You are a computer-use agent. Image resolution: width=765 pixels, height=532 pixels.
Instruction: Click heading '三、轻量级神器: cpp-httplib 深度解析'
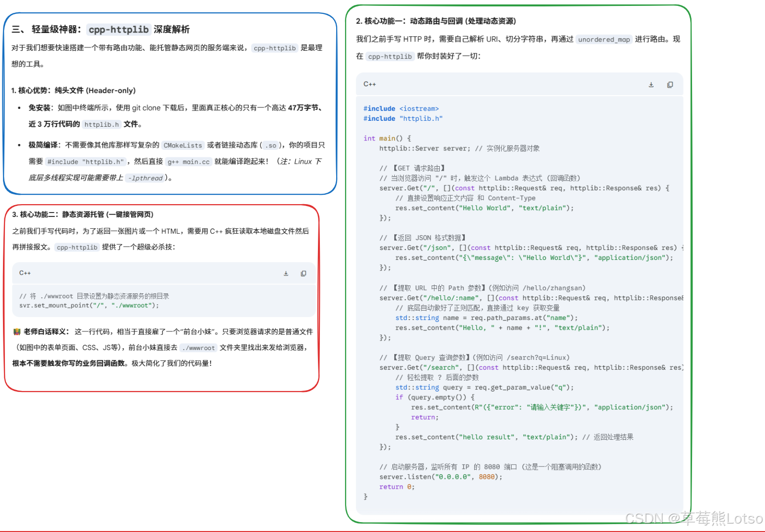[x=101, y=30]
